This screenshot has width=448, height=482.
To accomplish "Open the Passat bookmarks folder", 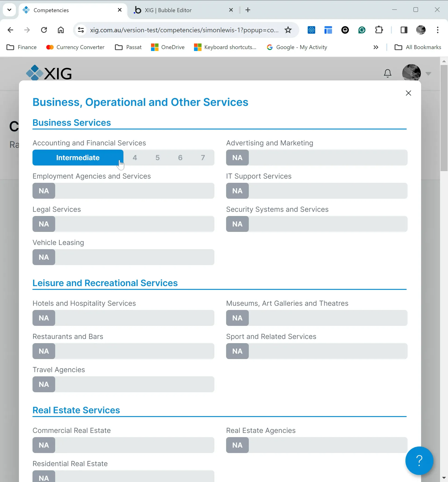I will pos(128,47).
